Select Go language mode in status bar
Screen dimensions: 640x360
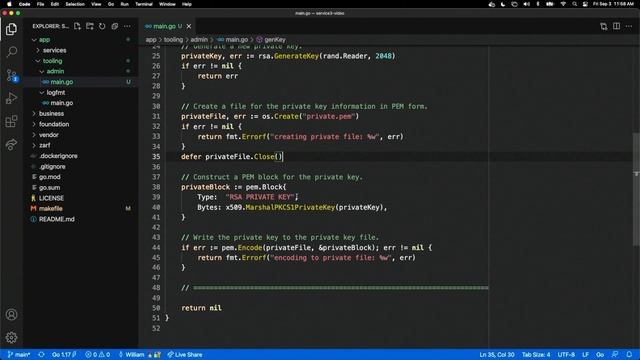(600, 355)
